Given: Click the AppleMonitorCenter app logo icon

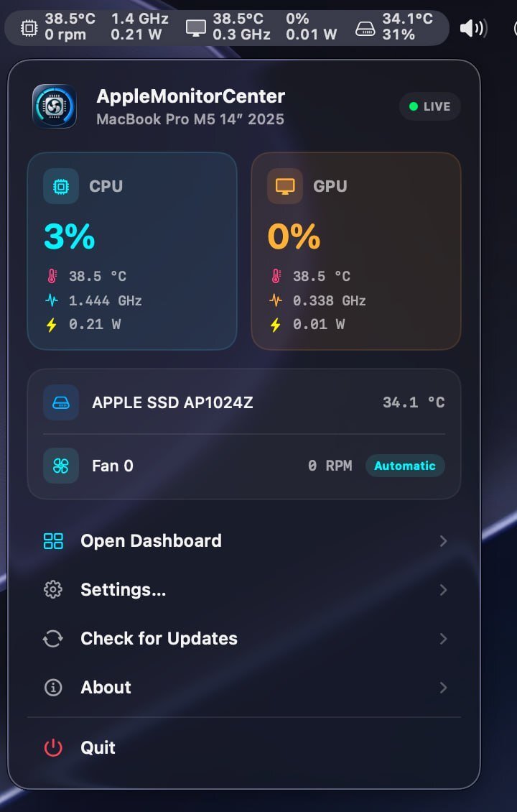Looking at the screenshot, I should coord(55,106).
